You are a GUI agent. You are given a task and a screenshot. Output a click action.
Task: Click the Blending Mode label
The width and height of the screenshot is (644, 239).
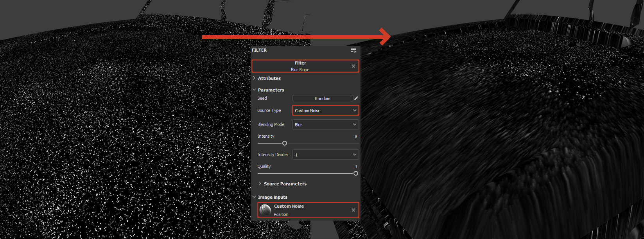coord(271,124)
